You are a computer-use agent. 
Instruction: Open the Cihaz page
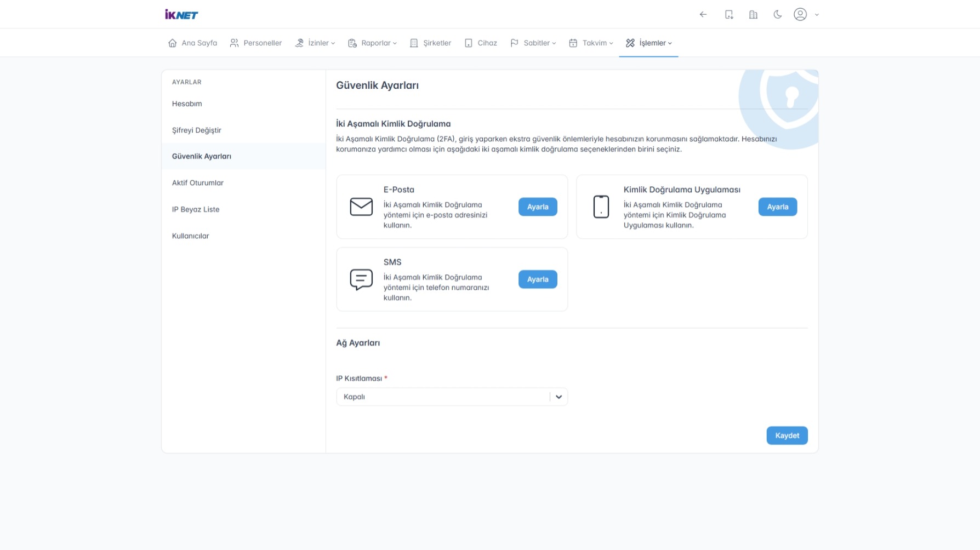tap(481, 43)
